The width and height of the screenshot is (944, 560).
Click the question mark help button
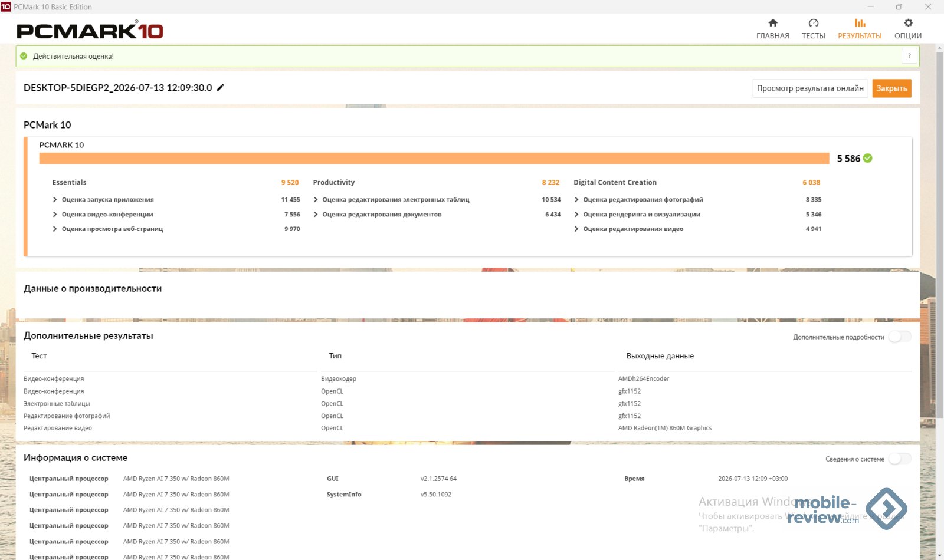coord(909,56)
